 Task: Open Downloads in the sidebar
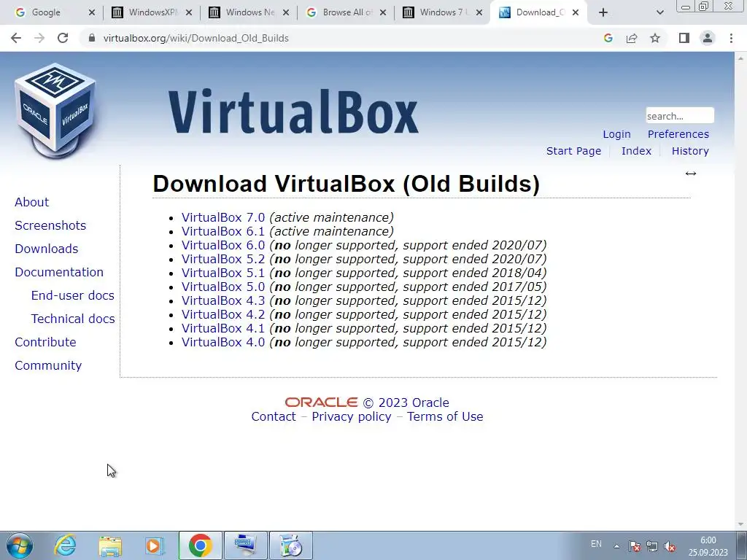pos(46,249)
